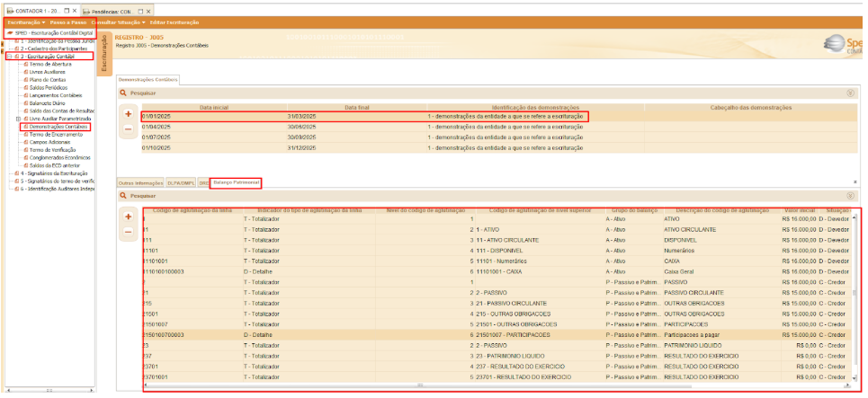
Task: Select the row starting 01/04/2025
Action: (x=499, y=127)
